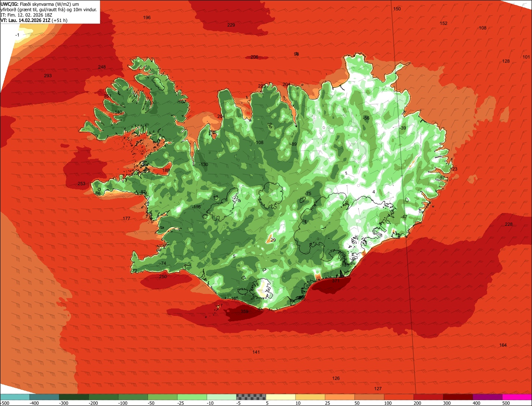Image resolution: width=532 pixels, height=406 pixels.
Task: Click the '248' flux value
Action: click(x=102, y=67)
